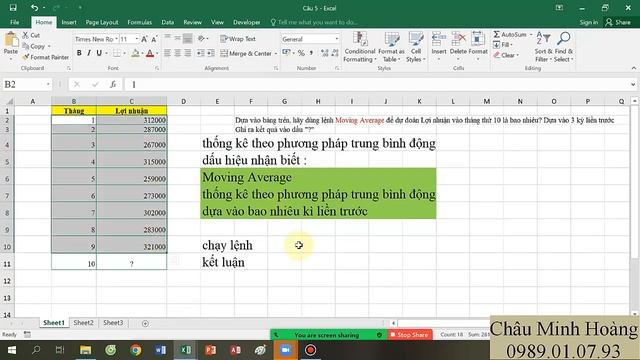Viewport: 640px width, 360px height.
Task: Click Comma Style icon
Action: pyautogui.click(x=311, y=53)
